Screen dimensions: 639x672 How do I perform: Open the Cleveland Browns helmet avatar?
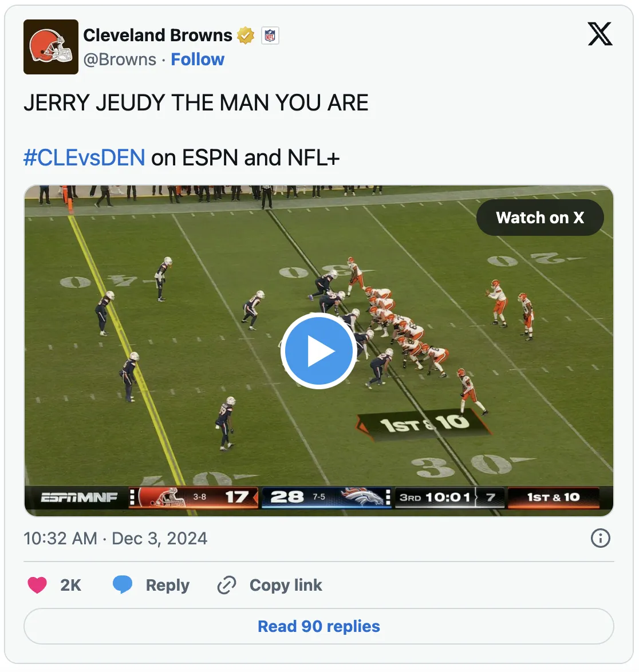tap(50, 47)
